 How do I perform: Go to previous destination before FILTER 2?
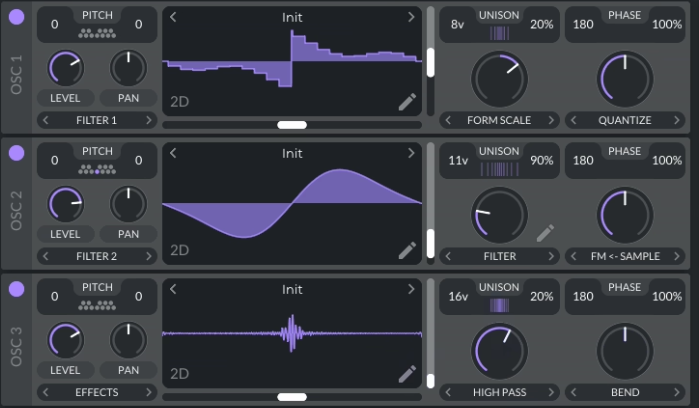coord(45,256)
